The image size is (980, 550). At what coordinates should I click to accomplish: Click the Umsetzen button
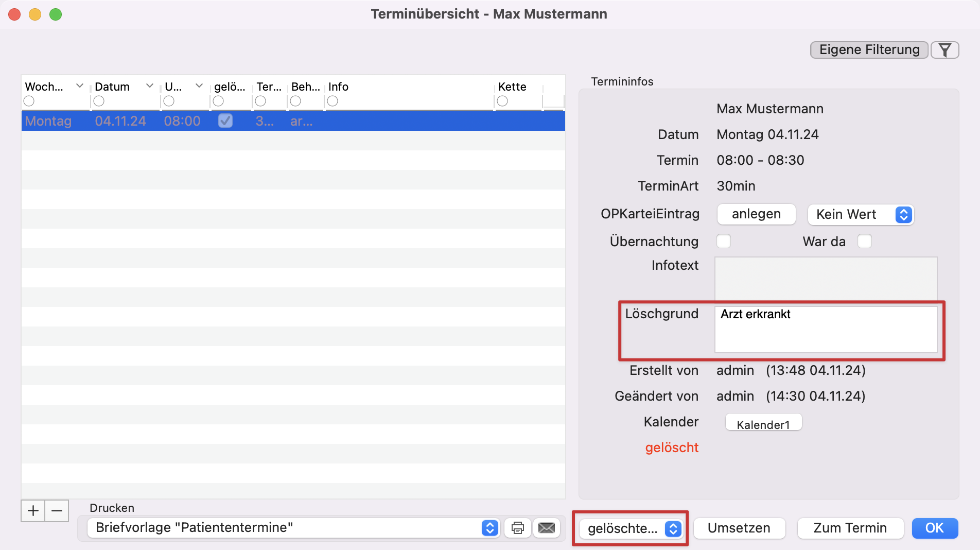[x=739, y=528]
